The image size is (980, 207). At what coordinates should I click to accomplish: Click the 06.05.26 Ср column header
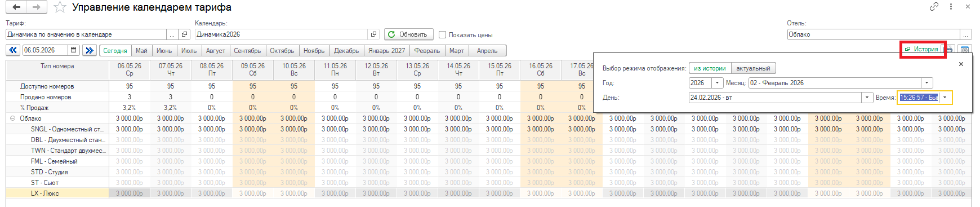(130, 70)
